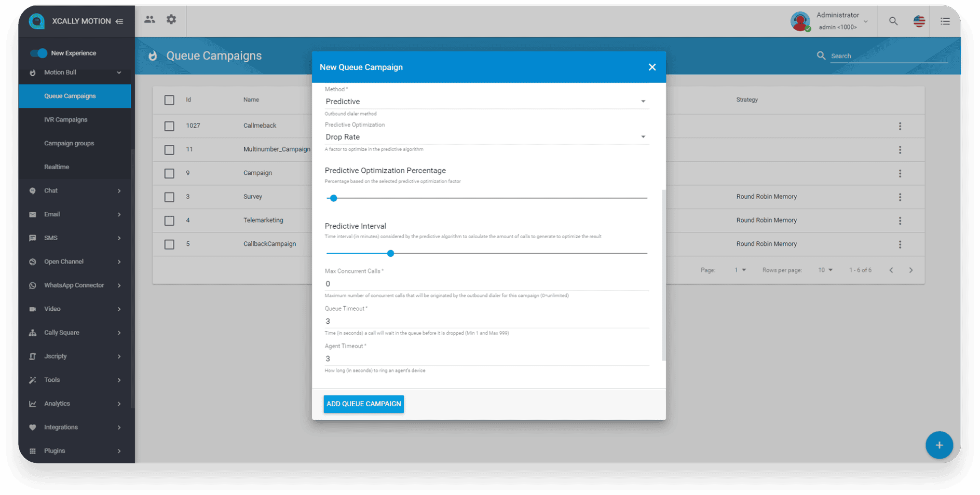Open Predictive Optimization dropdown showing Drop Rate
This screenshot has width=980, height=495.
click(486, 137)
